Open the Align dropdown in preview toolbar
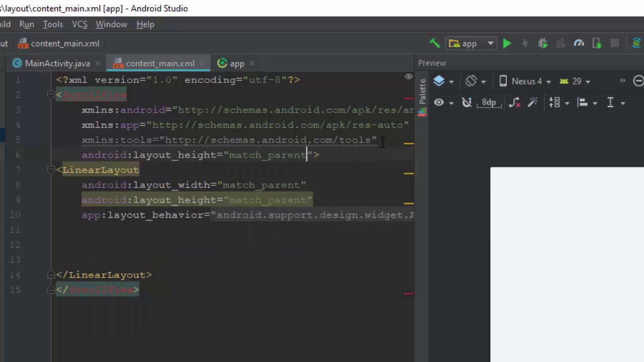Image resolution: width=644 pixels, height=362 pixels. [587, 103]
